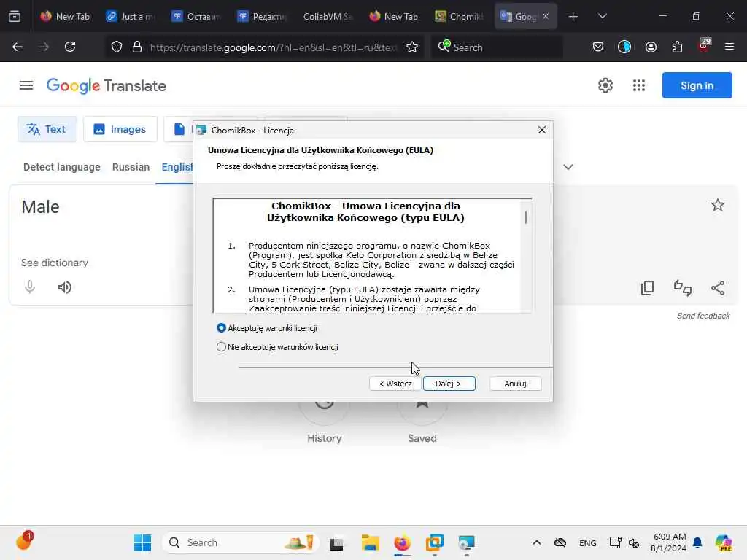Close the Google Translate browser tab
Viewport: 747px width, 560px height.
click(546, 17)
